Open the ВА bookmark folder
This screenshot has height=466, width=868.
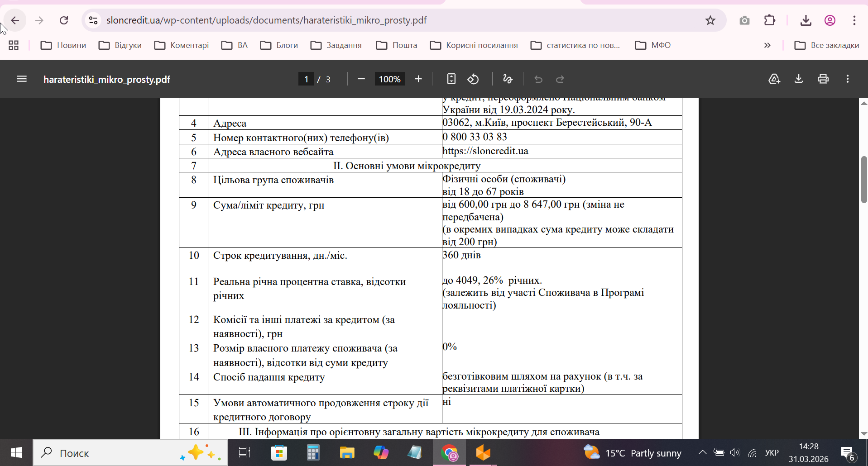[x=235, y=45]
